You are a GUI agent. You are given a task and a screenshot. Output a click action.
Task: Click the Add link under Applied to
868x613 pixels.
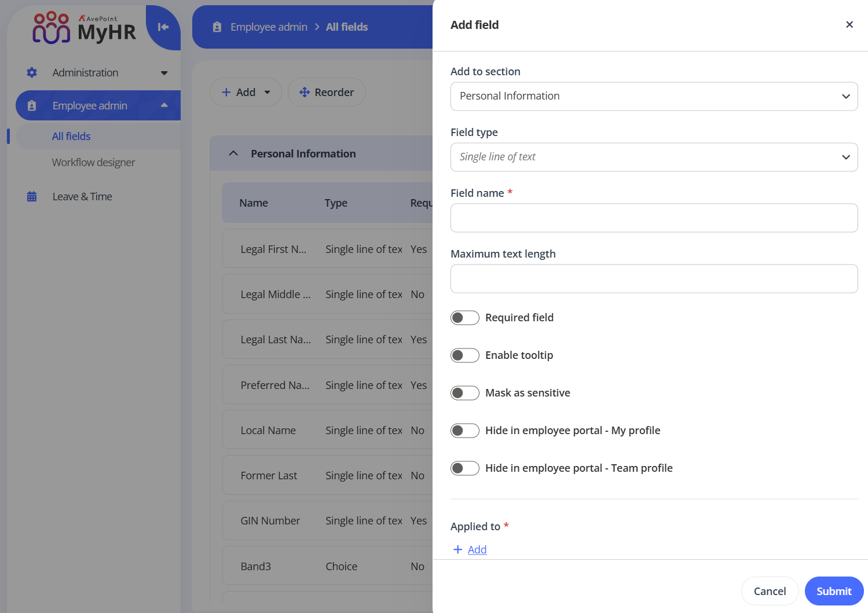[x=477, y=549]
